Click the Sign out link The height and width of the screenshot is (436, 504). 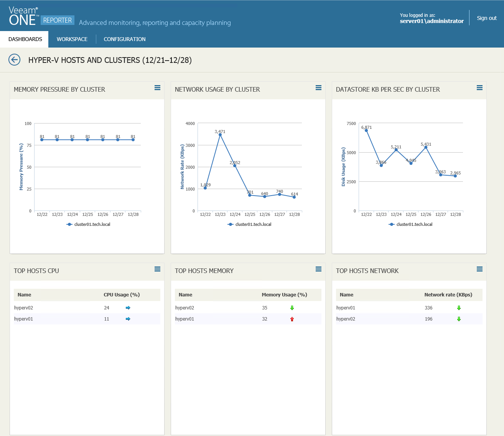487,18
